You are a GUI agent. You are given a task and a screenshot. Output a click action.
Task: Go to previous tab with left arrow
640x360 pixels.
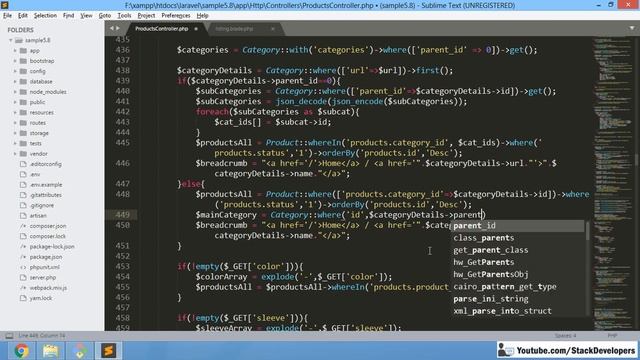[111, 28]
